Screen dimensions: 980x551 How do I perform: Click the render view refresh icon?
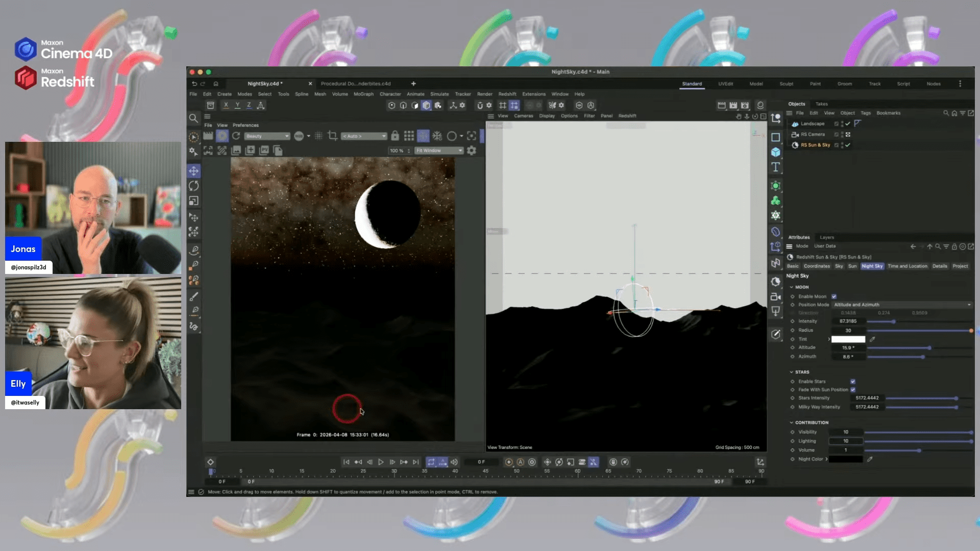[x=236, y=136]
